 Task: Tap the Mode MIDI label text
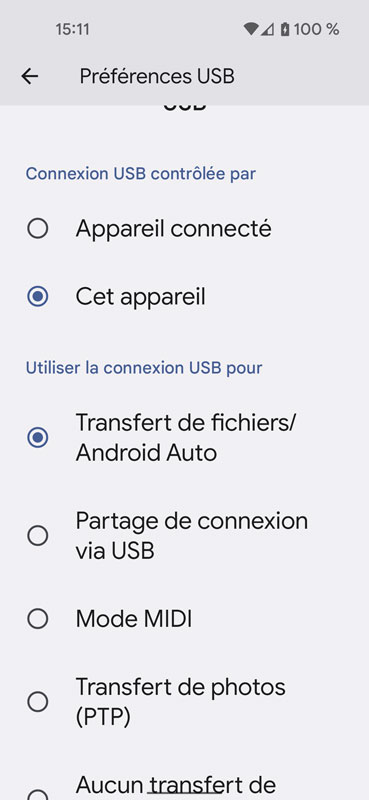[x=134, y=619]
